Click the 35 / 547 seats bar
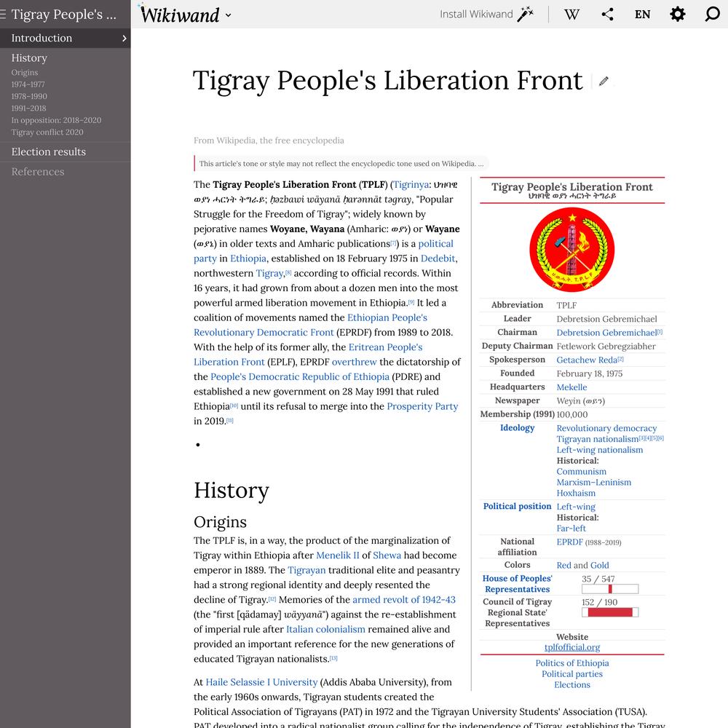This screenshot has width=728, height=728. point(610,589)
